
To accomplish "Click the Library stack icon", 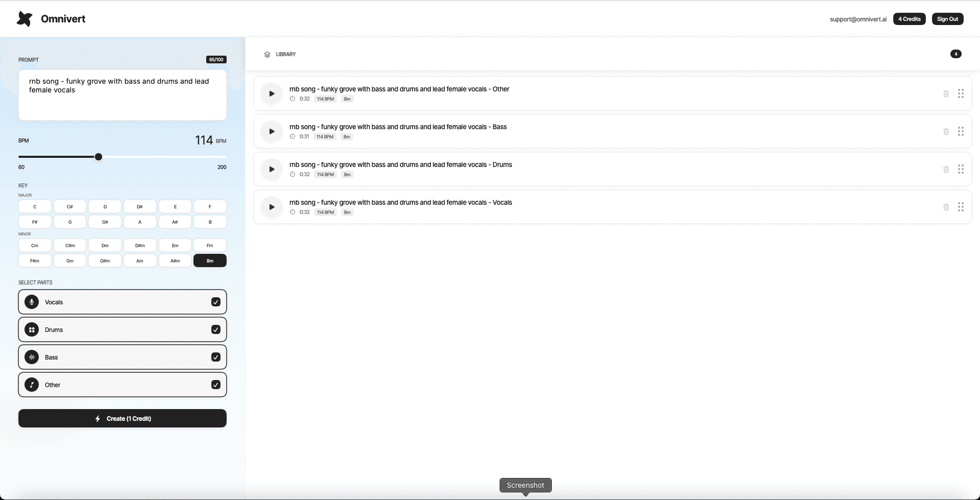I will click(267, 54).
